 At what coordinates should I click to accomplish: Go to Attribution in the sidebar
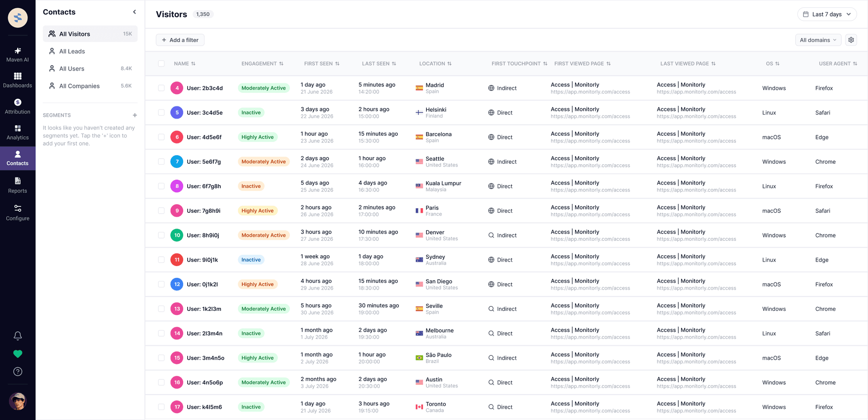(x=18, y=106)
